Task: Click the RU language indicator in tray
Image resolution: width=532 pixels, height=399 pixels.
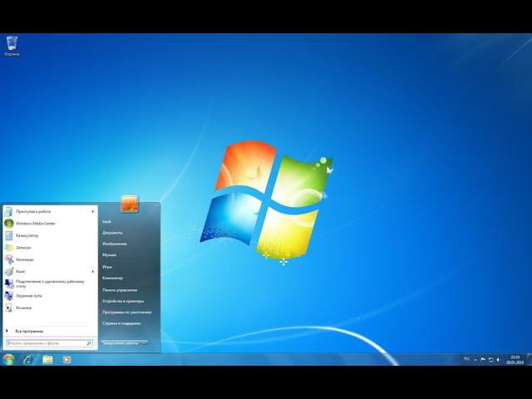Action: [x=467, y=359]
